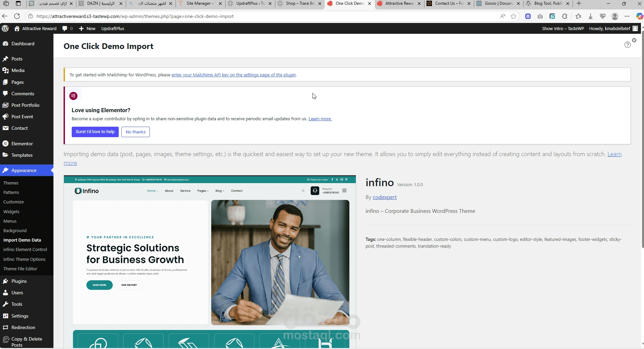Add this page to favorites star

tap(513, 16)
